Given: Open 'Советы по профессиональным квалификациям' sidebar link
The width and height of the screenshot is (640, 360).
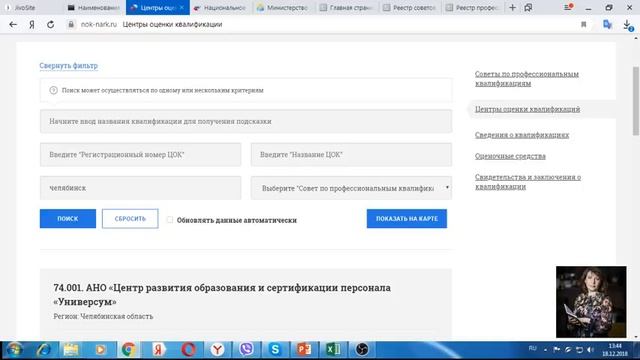Looking at the screenshot, I should pyautogui.click(x=527, y=79).
